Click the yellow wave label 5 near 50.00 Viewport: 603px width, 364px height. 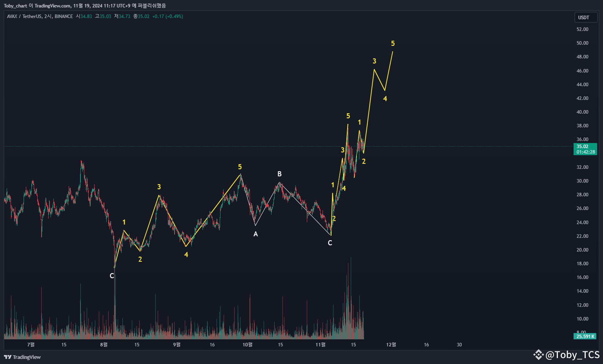pyautogui.click(x=393, y=43)
